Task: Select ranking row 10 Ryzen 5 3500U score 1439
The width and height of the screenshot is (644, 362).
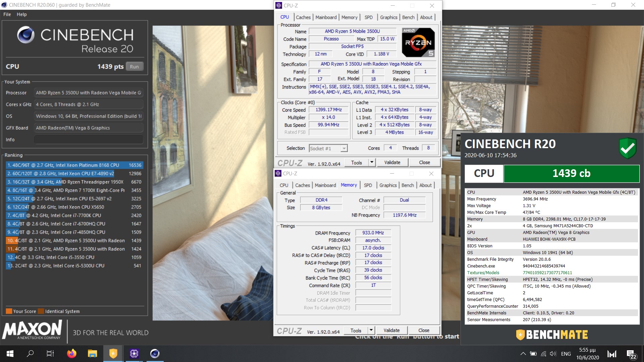Action: click(x=74, y=240)
